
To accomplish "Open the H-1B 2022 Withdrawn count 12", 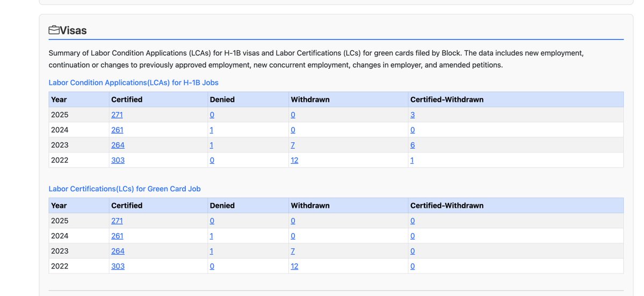I will coord(294,161).
